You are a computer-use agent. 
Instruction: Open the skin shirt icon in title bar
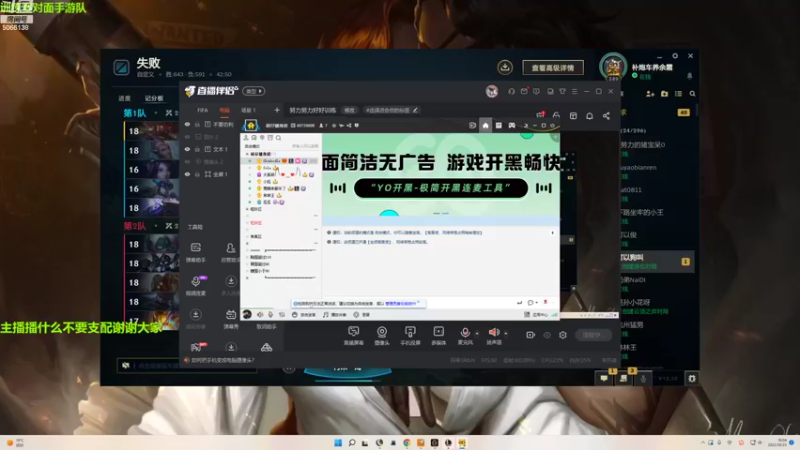(562, 91)
